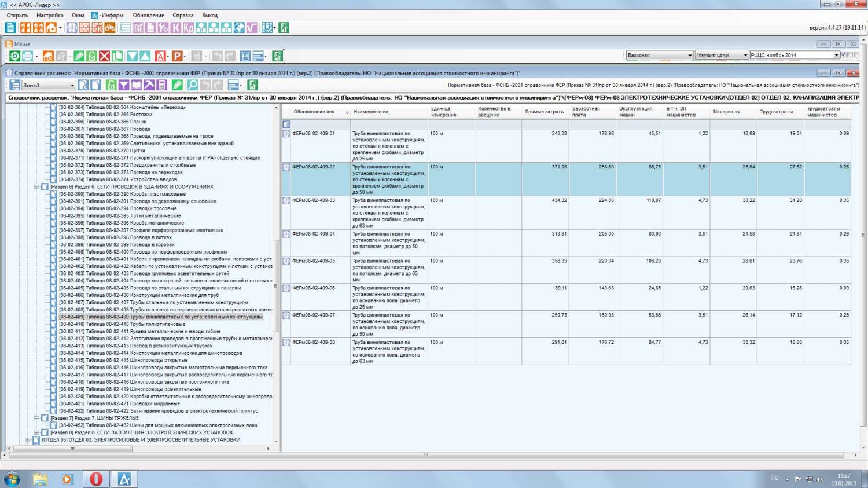The width and height of the screenshot is (868, 488).
Task: Collapse Раздел 7 ШИНЫ ТЯЖЕЛЫЕ tree node
Action: 36,418
